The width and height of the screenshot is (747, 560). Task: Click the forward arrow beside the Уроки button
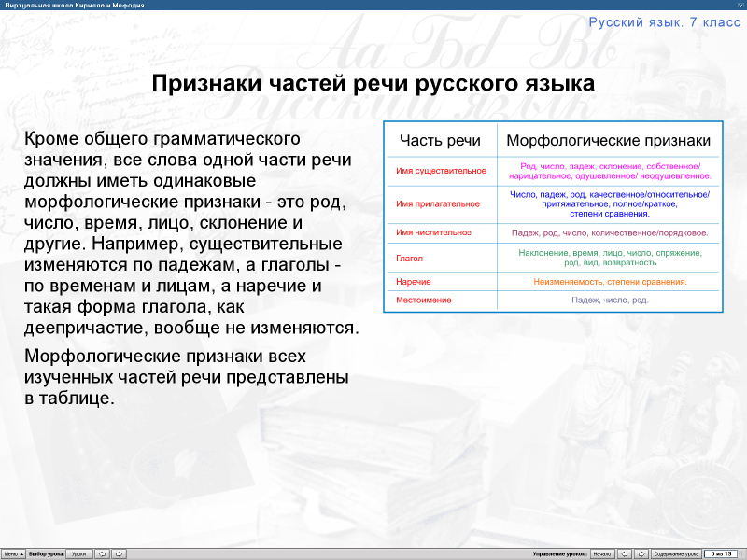[x=120, y=553]
